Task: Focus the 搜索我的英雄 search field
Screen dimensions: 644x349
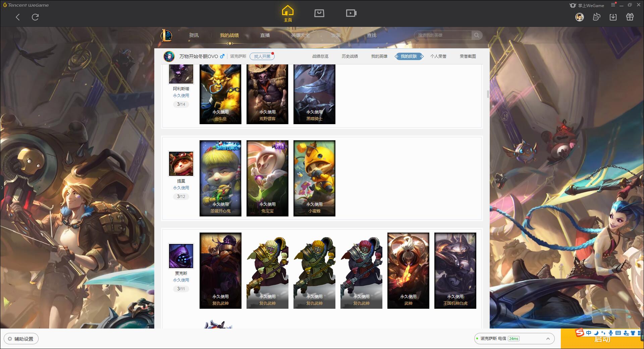Action: [x=443, y=35]
